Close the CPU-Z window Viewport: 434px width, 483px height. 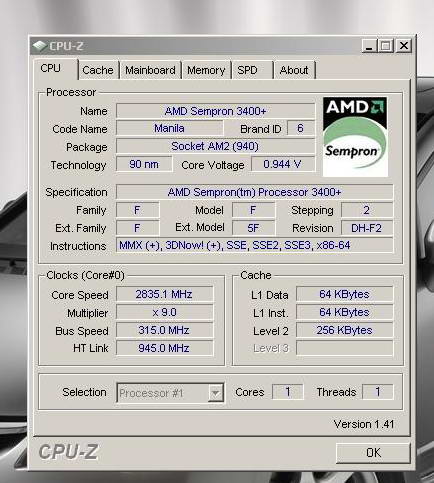click(x=404, y=46)
